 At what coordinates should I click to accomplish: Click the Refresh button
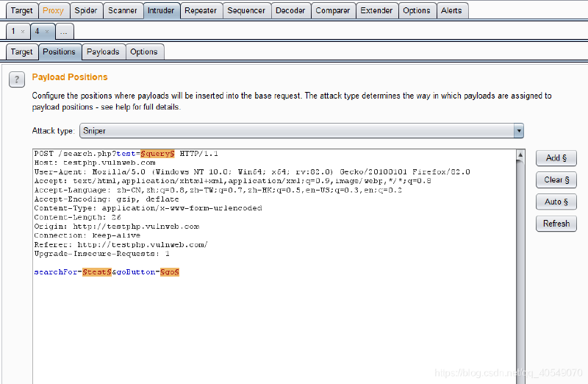(556, 224)
